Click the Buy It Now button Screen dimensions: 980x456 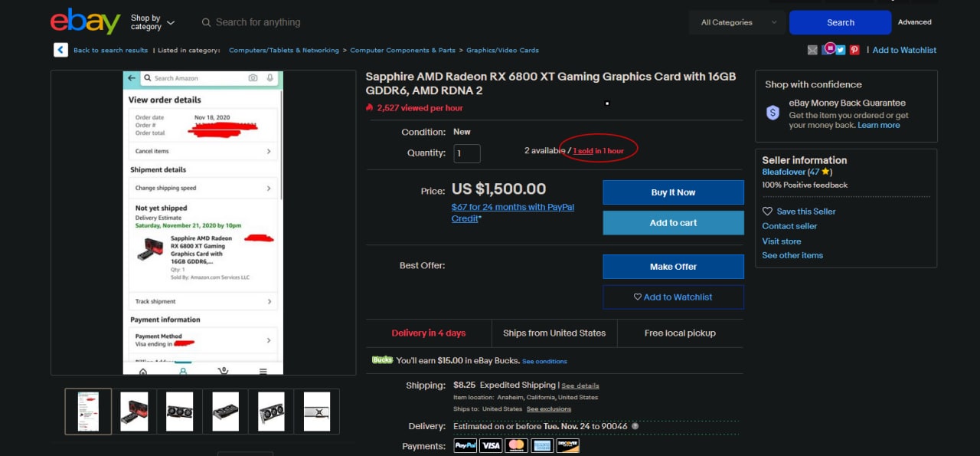pos(673,192)
